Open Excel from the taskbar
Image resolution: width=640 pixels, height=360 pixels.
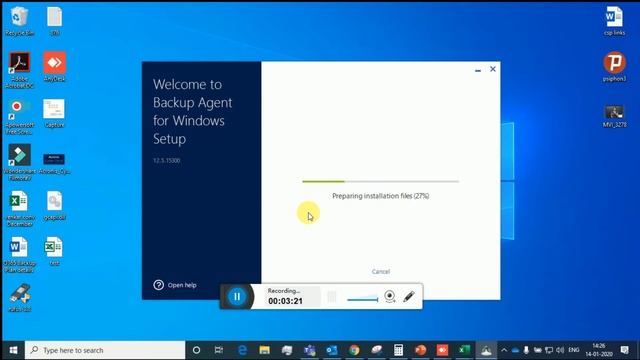(x=464, y=350)
